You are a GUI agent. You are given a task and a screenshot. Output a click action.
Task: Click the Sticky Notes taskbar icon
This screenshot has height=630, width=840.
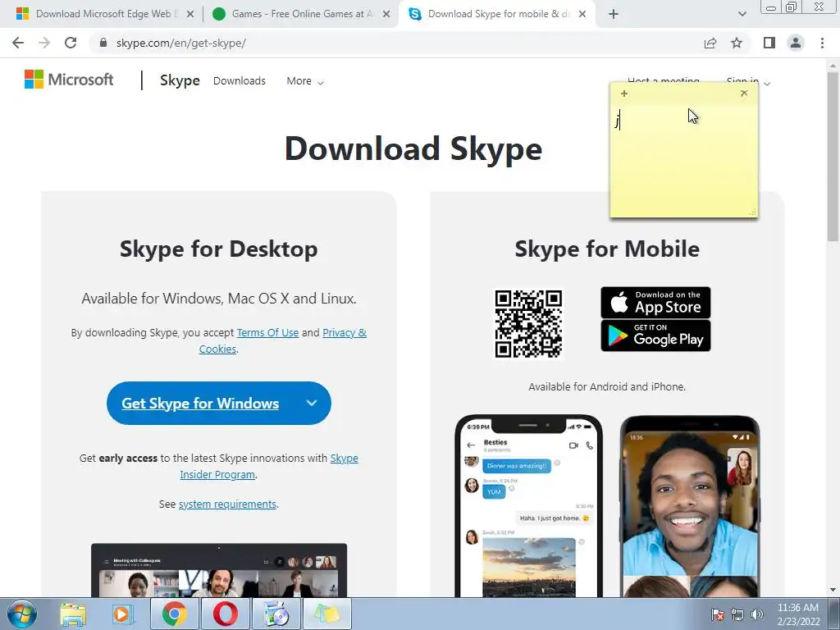[327, 614]
